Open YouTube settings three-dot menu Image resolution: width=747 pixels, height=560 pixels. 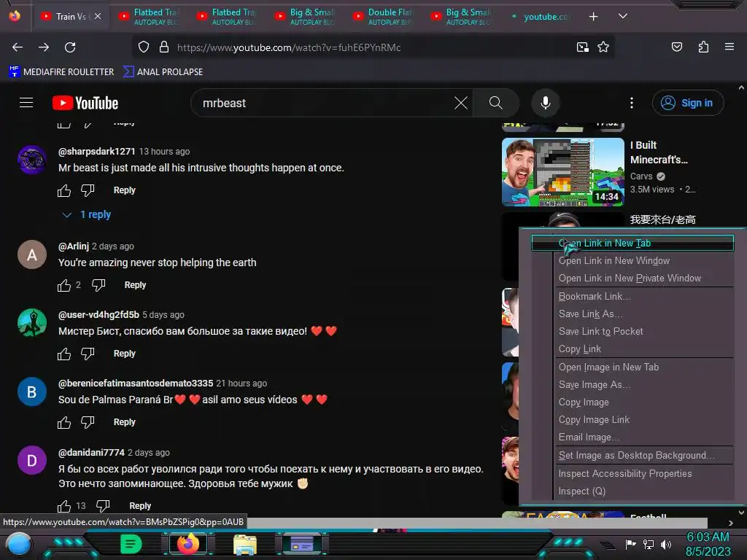(632, 103)
